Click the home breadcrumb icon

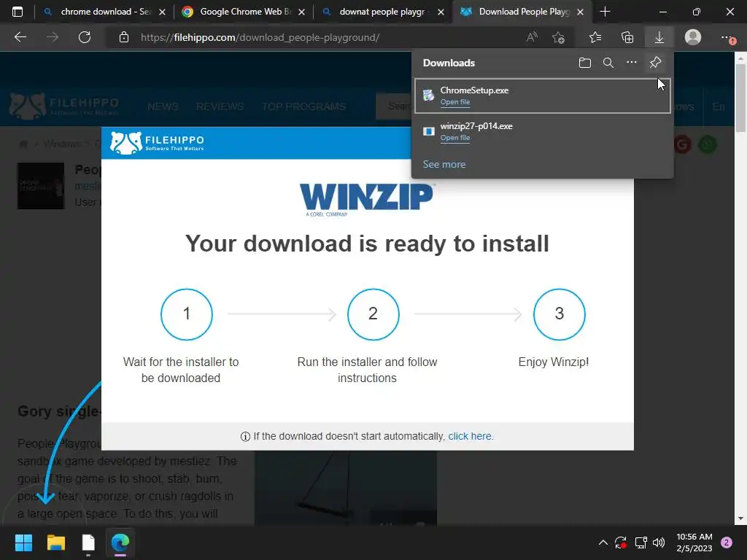point(23,144)
